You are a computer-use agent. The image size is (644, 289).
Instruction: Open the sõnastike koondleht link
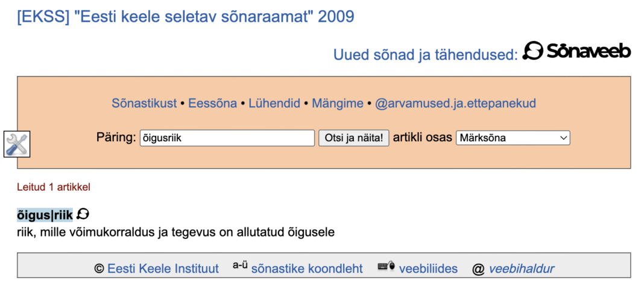307,269
